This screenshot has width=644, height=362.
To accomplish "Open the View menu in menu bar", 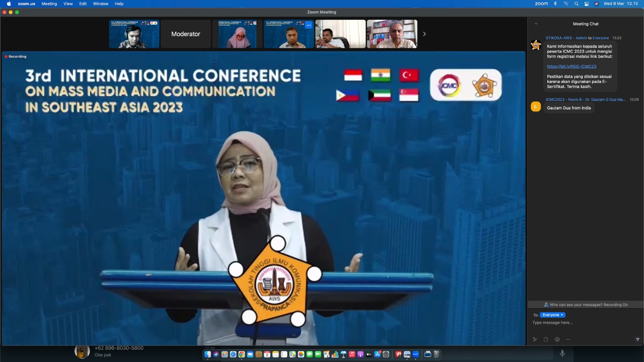I will click(x=68, y=4).
